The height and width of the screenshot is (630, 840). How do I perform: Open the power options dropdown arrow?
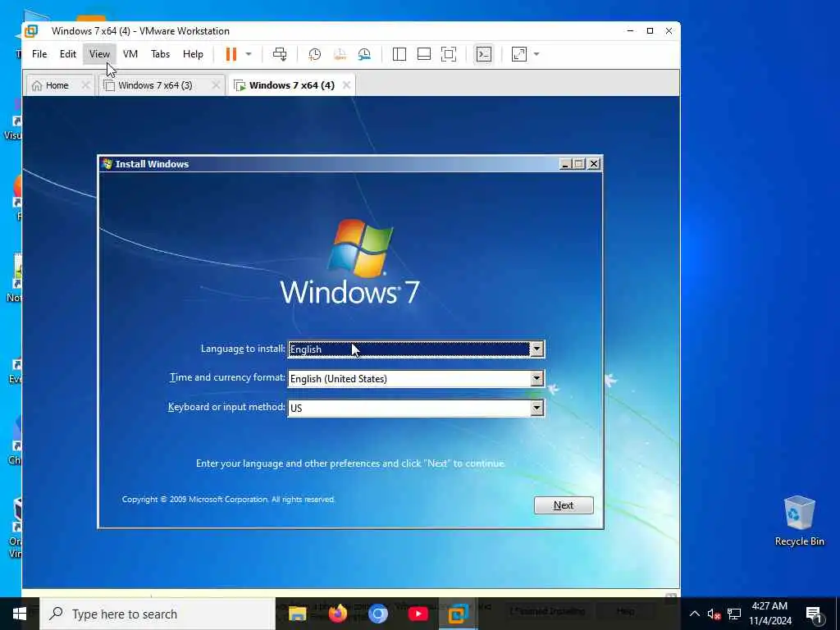(x=249, y=54)
